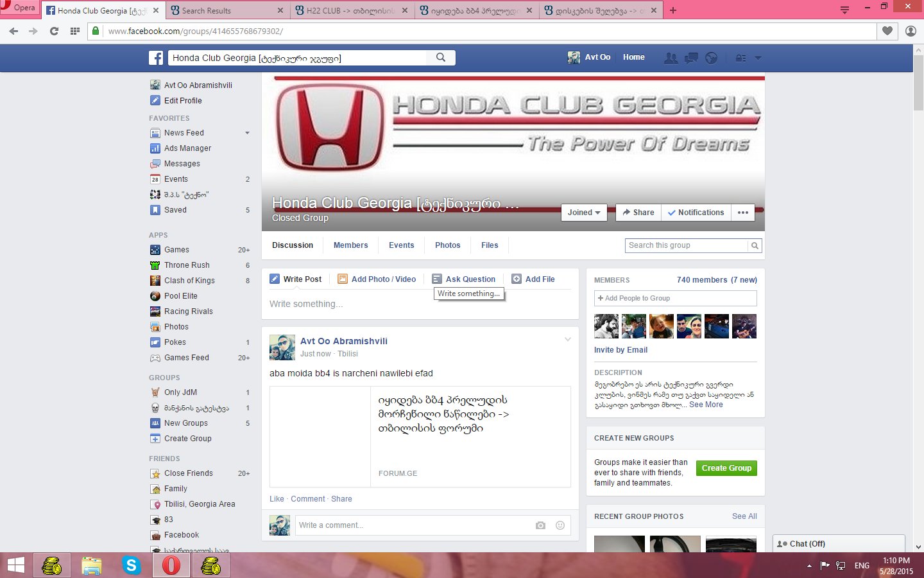Viewport: 924px width, 578px height.
Task: Open the account settings dropdown arrow
Action: (x=758, y=58)
